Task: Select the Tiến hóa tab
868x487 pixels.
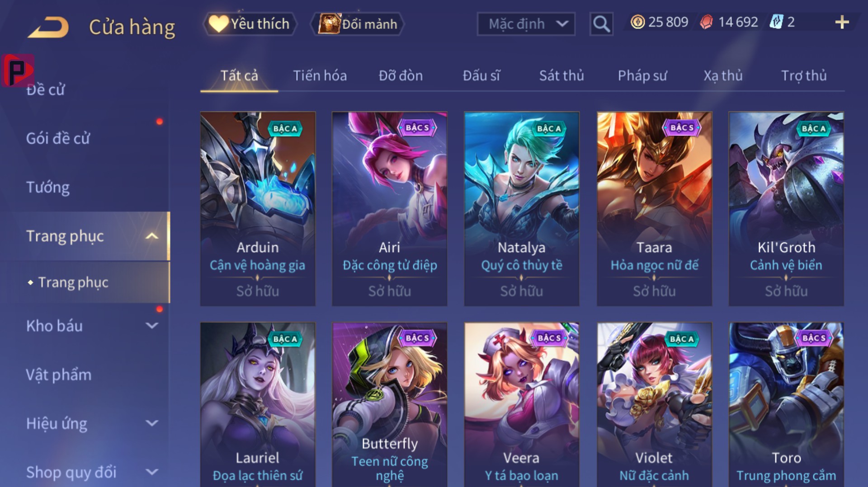Action: coord(320,75)
